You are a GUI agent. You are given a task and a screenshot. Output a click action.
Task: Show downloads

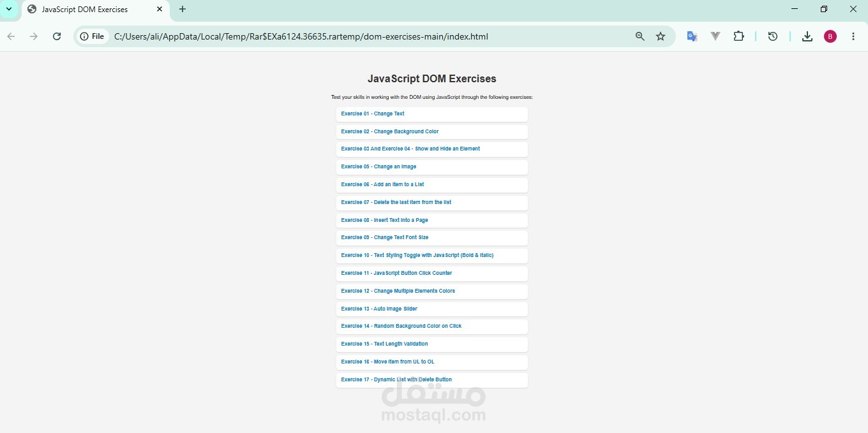[807, 36]
